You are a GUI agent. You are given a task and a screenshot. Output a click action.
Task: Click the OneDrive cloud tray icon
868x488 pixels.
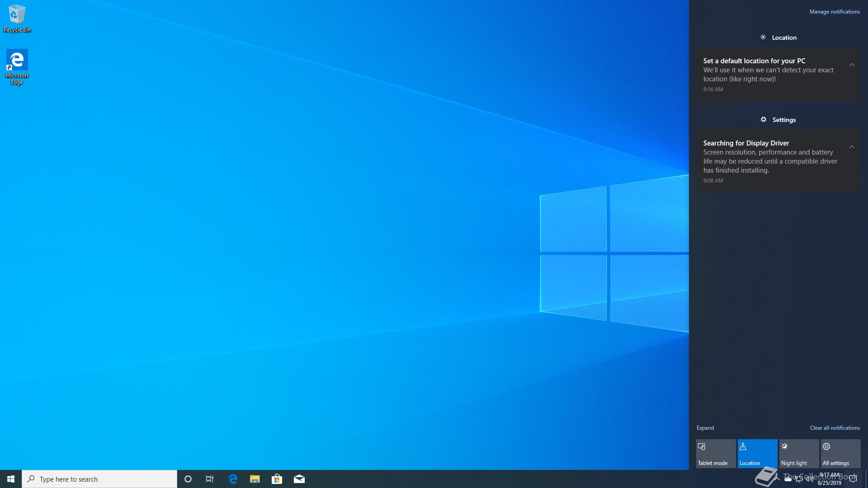click(788, 479)
